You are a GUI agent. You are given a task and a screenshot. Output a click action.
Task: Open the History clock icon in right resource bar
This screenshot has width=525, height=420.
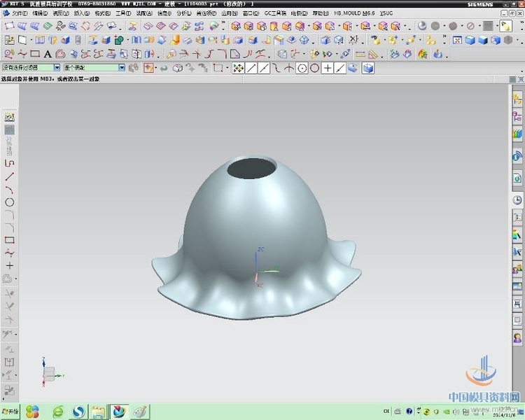tap(518, 199)
